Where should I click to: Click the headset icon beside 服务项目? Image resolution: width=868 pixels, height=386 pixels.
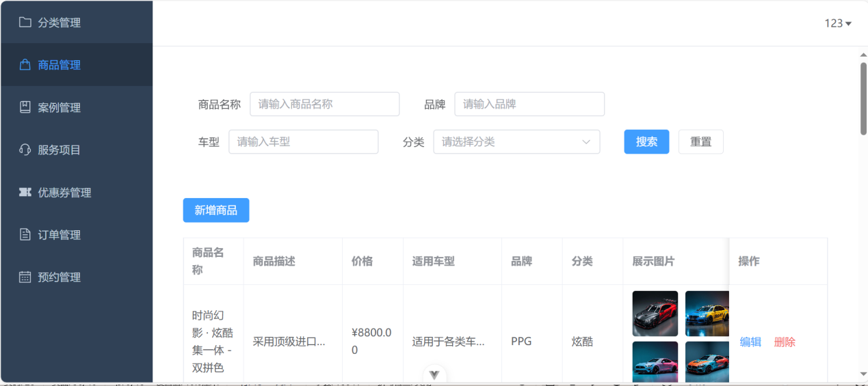[25, 150]
